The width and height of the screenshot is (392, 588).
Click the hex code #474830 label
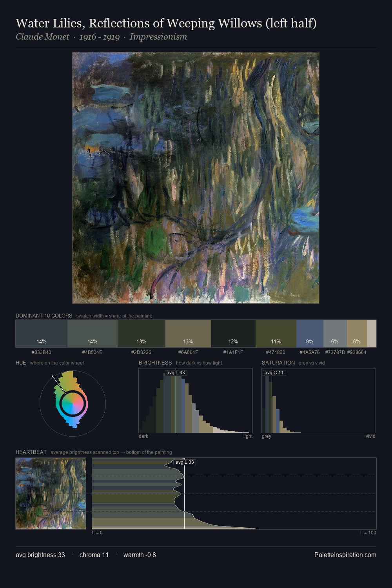pos(276,352)
